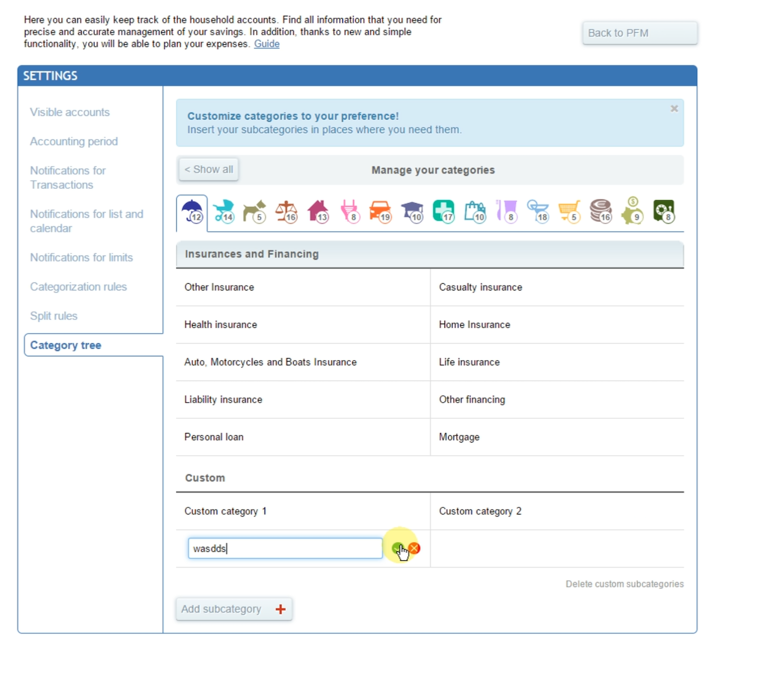
Task: Open Notifications for Transactions settings
Action: tap(68, 177)
